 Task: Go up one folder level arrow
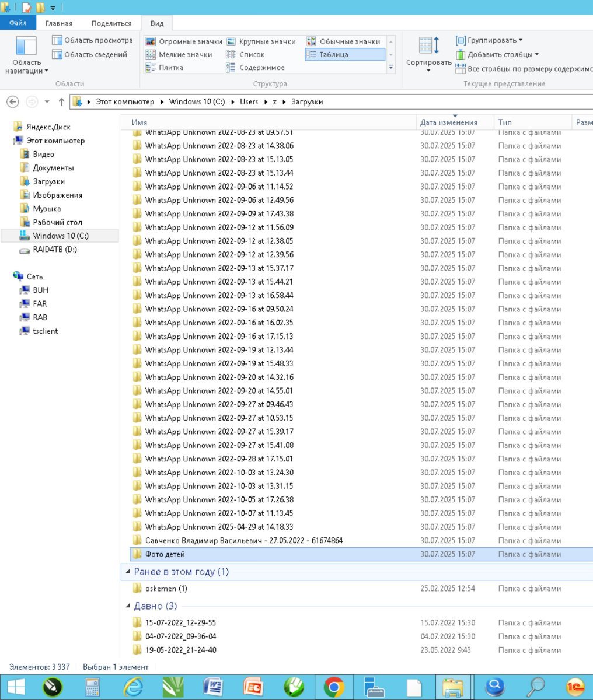pos(61,101)
